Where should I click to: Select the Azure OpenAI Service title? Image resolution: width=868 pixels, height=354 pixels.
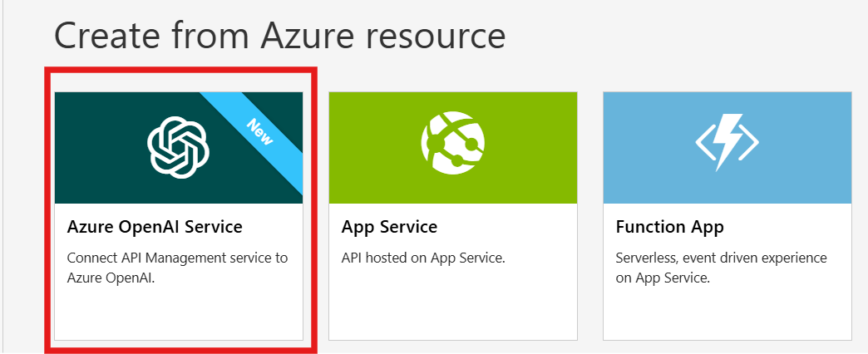155,227
